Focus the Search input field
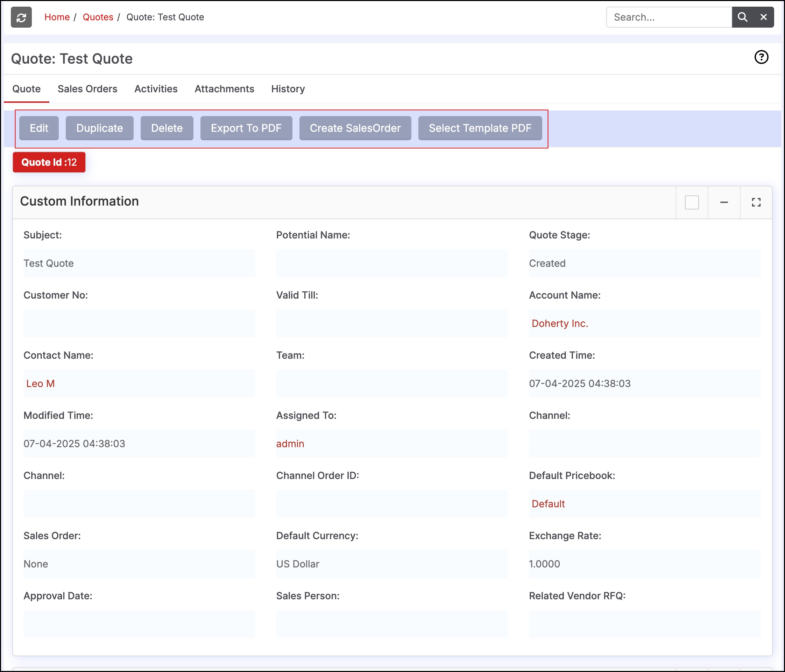The height and width of the screenshot is (672, 785). (669, 17)
